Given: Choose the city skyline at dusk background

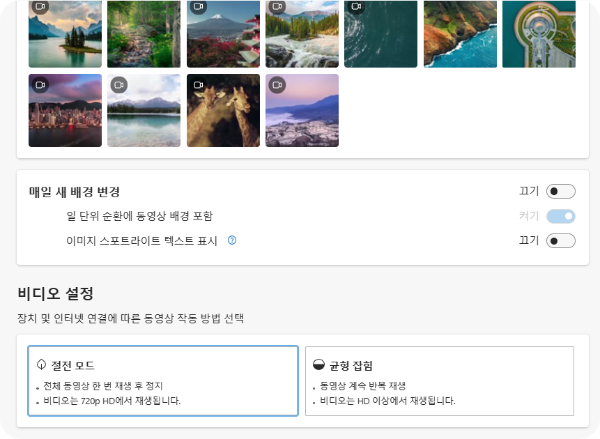Looking at the screenshot, I should click(x=65, y=110).
